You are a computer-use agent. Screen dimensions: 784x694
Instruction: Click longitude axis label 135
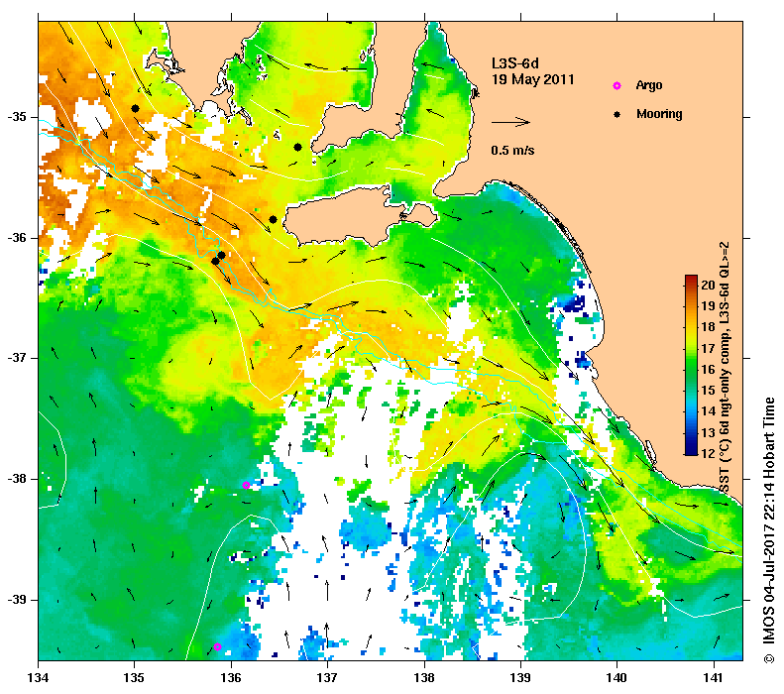(134, 678)
